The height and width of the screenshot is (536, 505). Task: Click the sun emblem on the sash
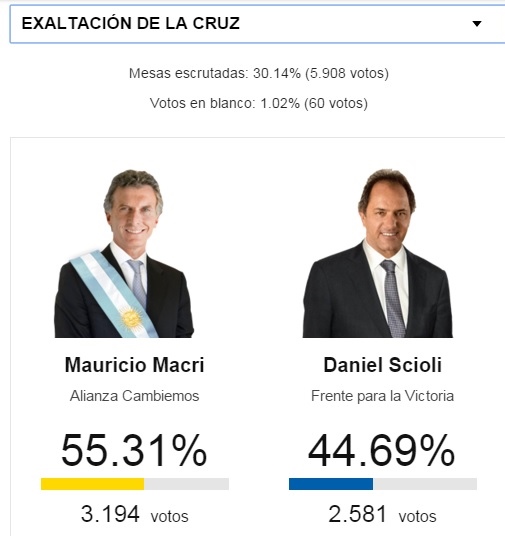pyautogui.click(x=131, y=318)
